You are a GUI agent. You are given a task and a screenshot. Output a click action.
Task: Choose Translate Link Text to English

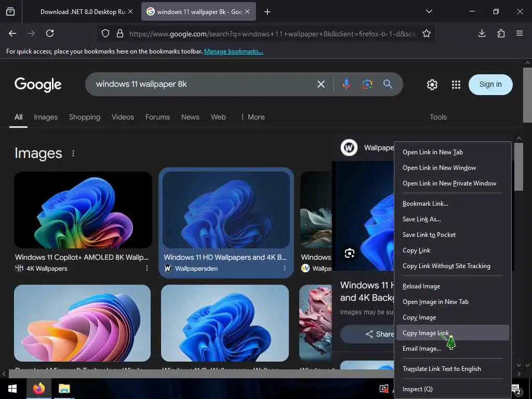tap(453, 369)
